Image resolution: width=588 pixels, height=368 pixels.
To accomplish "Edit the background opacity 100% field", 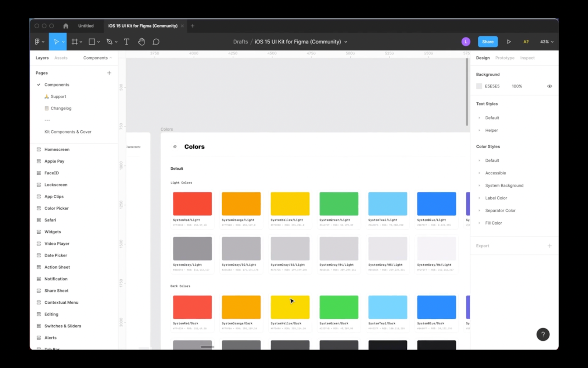I will [x=517, y=86].
